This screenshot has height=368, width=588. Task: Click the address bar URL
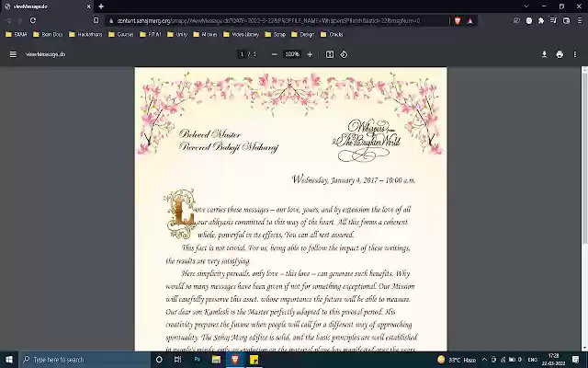coord(268,20)
